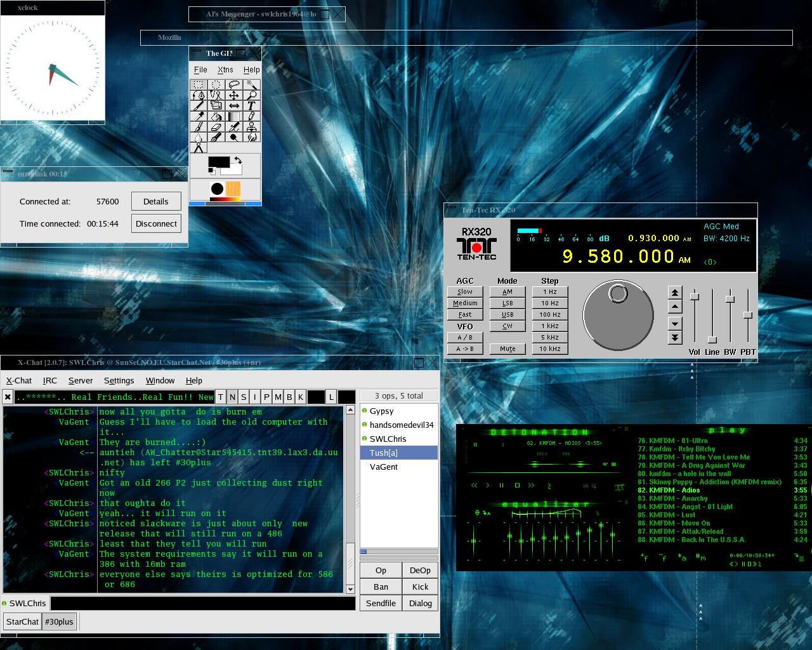Image resolution: width=812 pixels, height=650 pixels.
Task: Select the GIMP bucket fill tool
Action: coord(216,117)
